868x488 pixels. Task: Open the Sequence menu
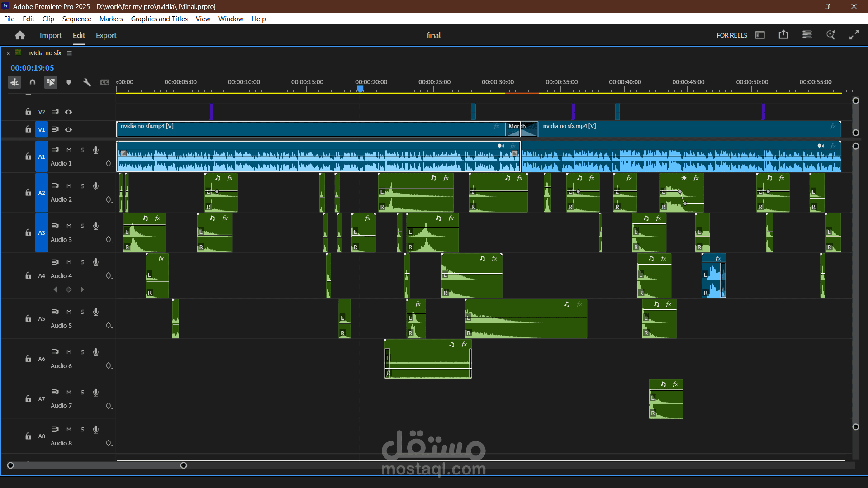click(x=77, y=19)
